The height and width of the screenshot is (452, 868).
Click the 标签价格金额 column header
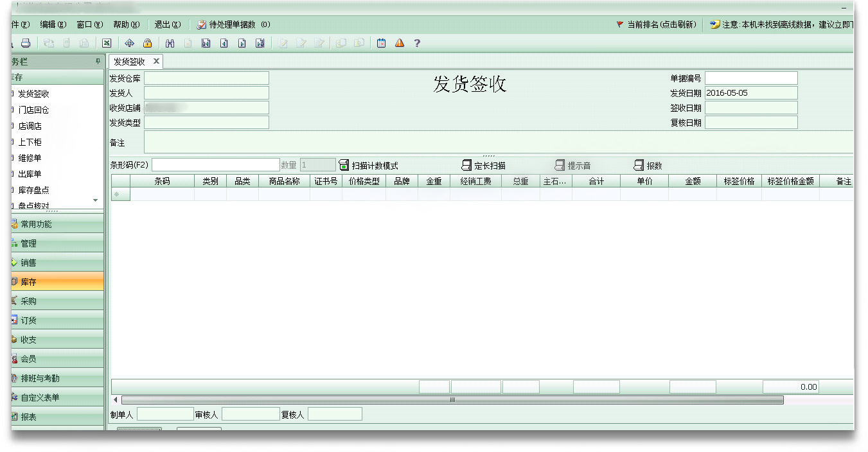click(x=790, y=181)
